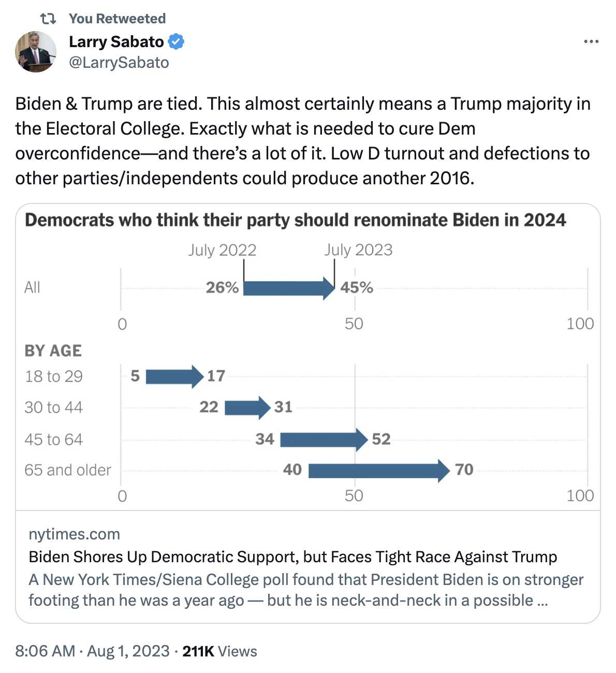Viewport: 616px width, 673px height.
Task: Open the @LarrySabato handle link
Action: [x=119, y=63]
